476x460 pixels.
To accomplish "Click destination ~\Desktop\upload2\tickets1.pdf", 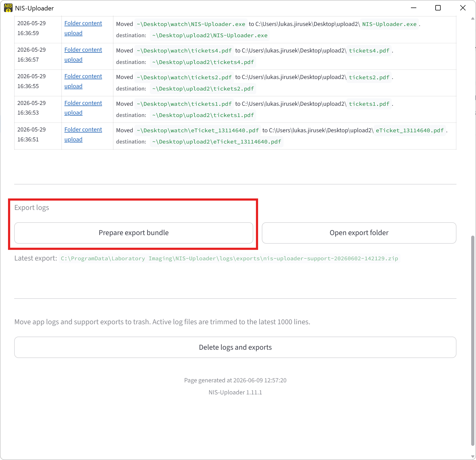I will tap(203, 115).
